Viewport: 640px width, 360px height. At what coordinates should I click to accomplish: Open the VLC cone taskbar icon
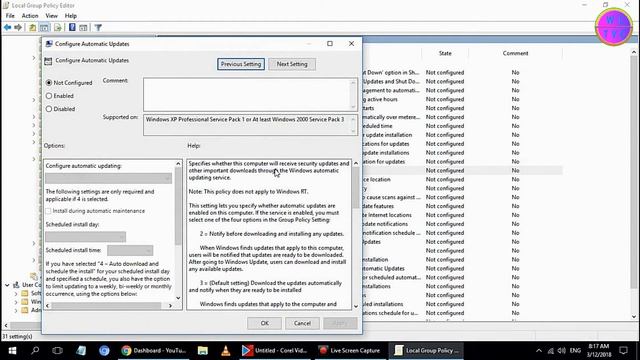[x=225, y=351]
